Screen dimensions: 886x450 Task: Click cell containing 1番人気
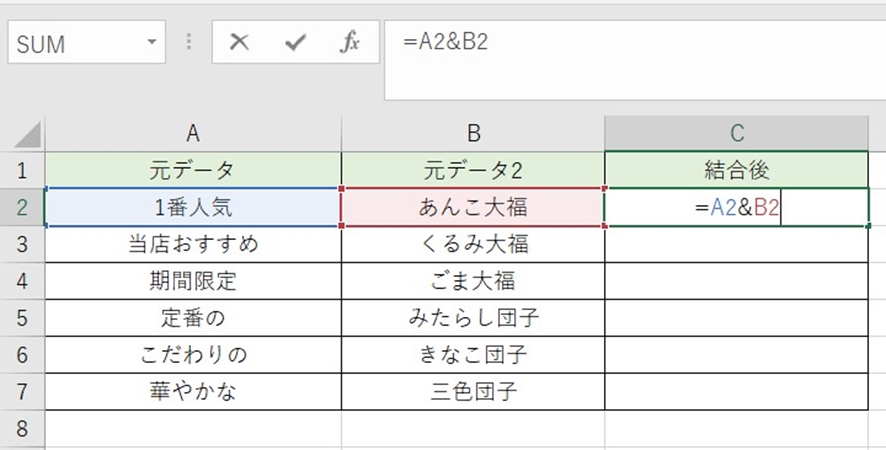193,207
